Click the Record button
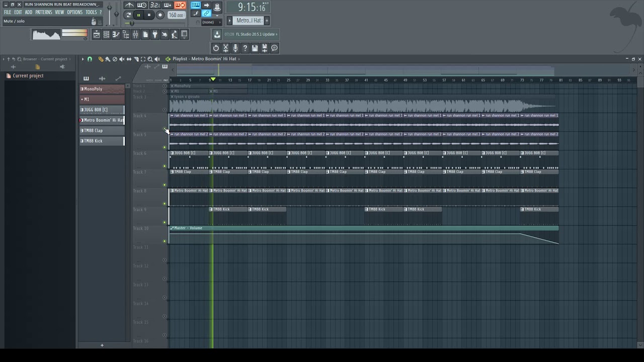Viewport: 644px width, 362px height. (160, 15)
